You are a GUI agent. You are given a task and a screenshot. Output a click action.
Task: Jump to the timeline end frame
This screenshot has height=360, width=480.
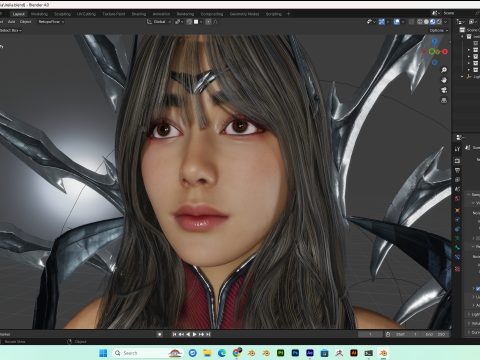[208, 334]
